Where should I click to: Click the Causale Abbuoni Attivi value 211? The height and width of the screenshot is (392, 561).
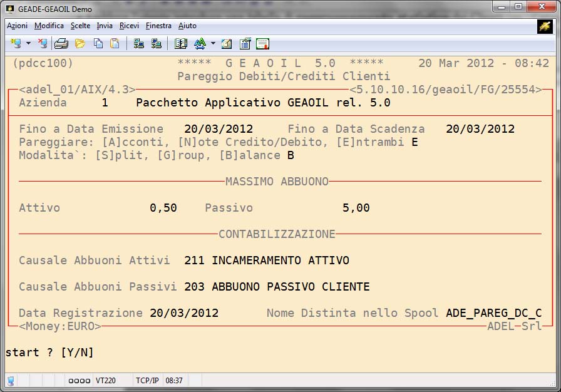coord(194,260)
